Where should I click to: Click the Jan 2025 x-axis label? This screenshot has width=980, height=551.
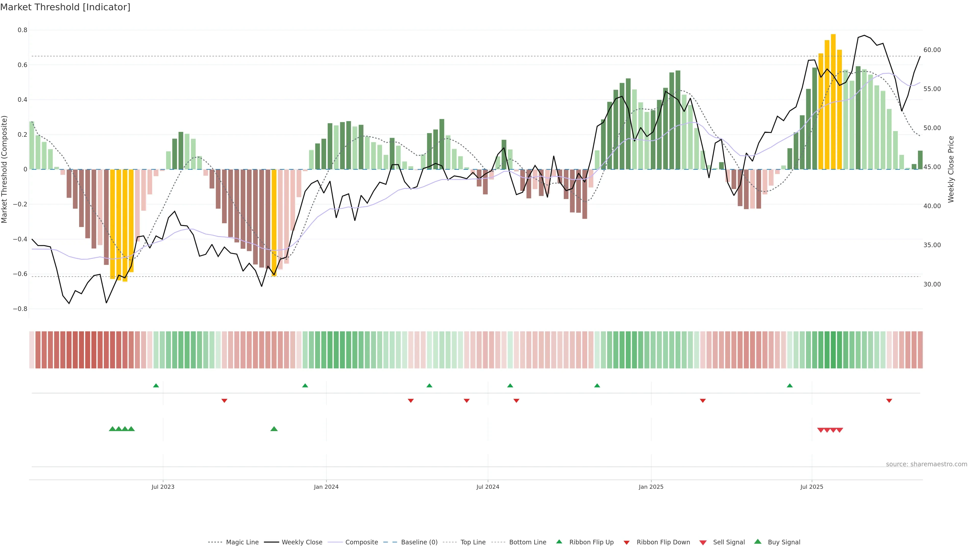pyautogui.click(x=651, y=487)
